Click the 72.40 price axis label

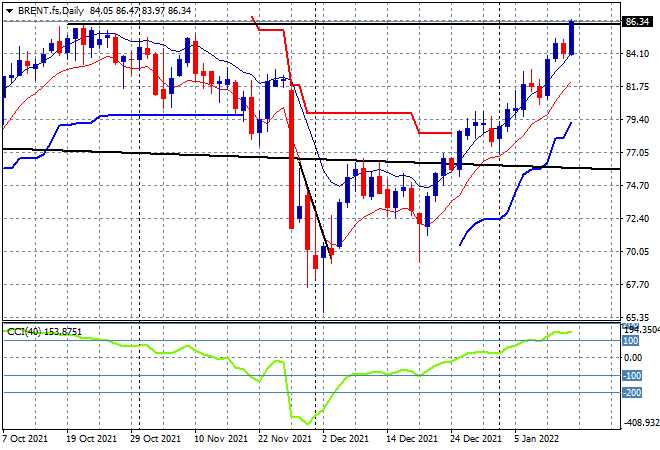point(637,218)
